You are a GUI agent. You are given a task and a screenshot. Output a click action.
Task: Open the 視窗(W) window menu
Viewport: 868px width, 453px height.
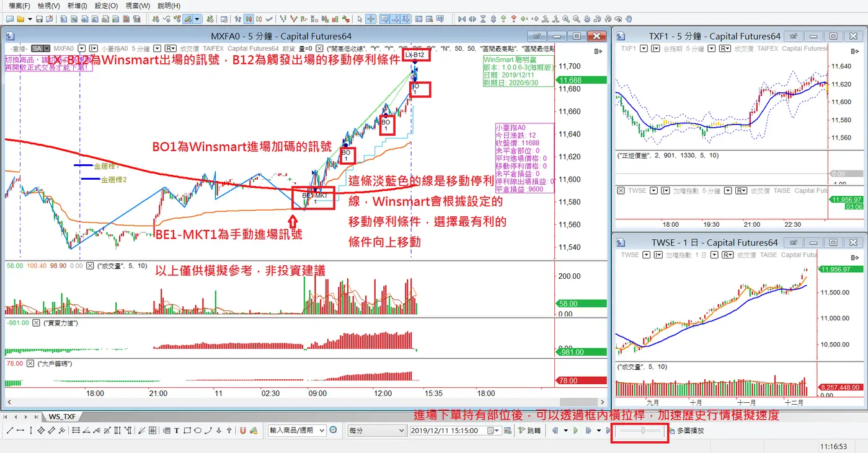(x=138, y=6)
